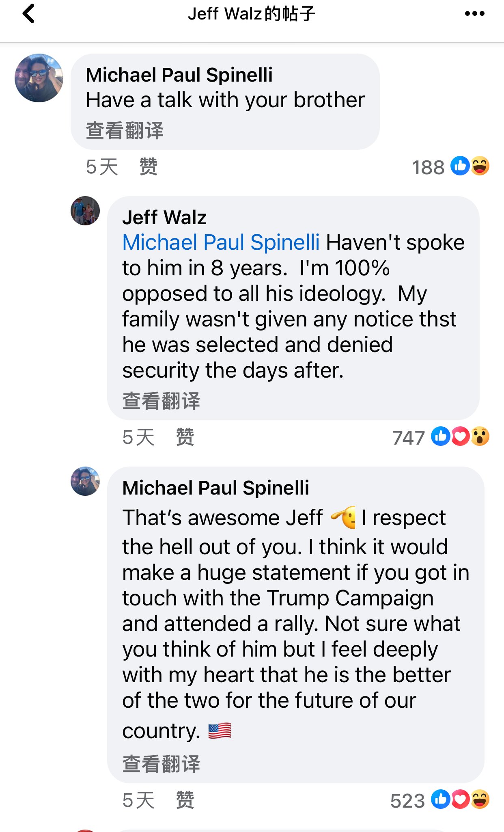This screenshot has width=504, height=832.
Task: See translation of Jeff Walz's reply
Action: (x=161, y=401)
